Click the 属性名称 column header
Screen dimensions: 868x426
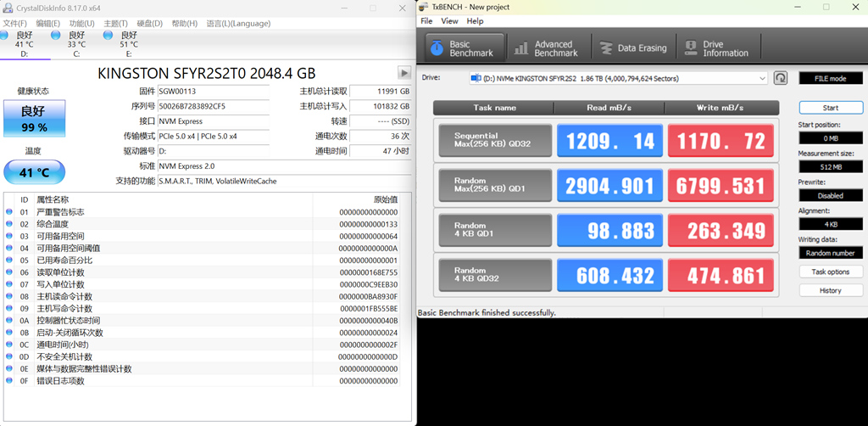[x=173, y=199]
